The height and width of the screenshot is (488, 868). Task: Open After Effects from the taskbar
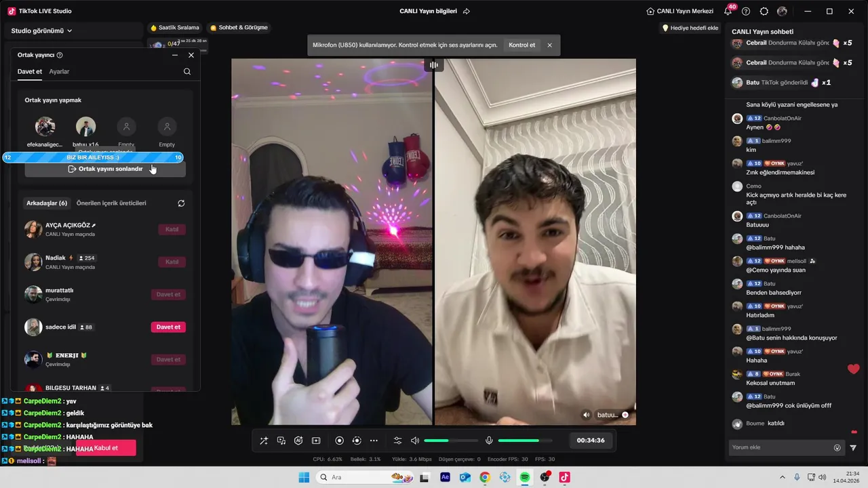445,477
